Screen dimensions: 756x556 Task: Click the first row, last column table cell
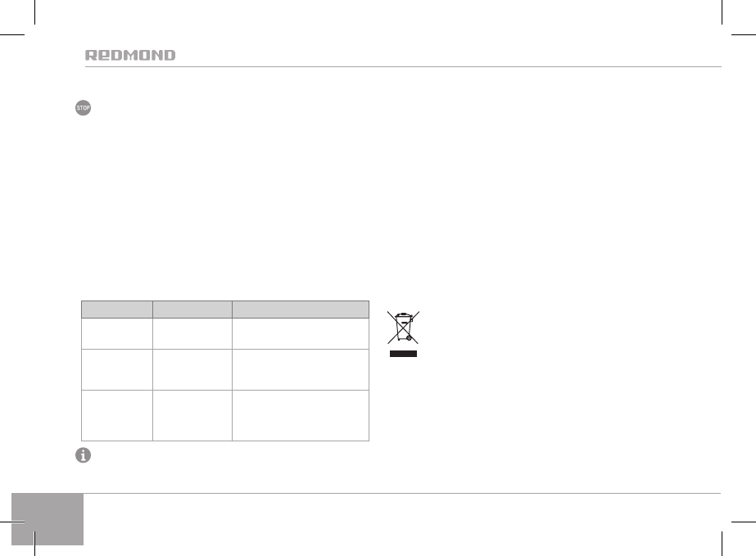click(x=300, y=332)
